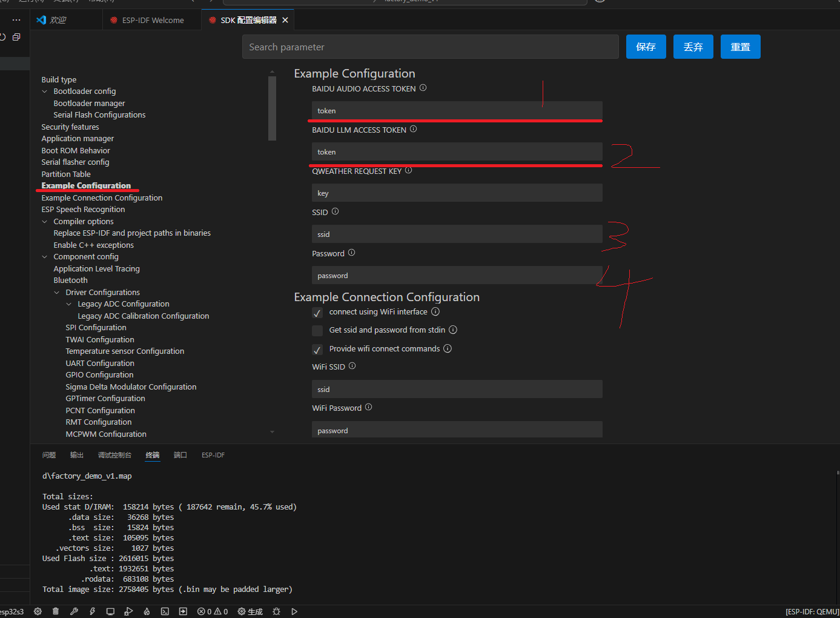Click the build, flash and monitor flame icon

coord(147,611)
